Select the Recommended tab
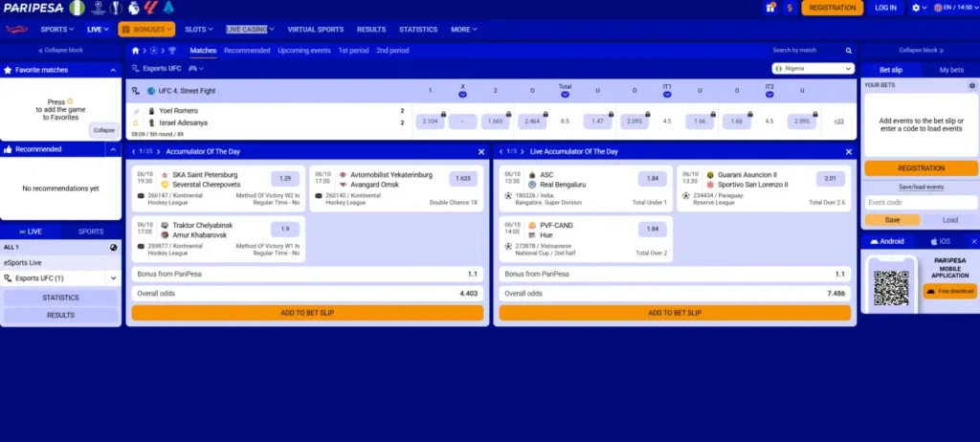 (247, 51)
